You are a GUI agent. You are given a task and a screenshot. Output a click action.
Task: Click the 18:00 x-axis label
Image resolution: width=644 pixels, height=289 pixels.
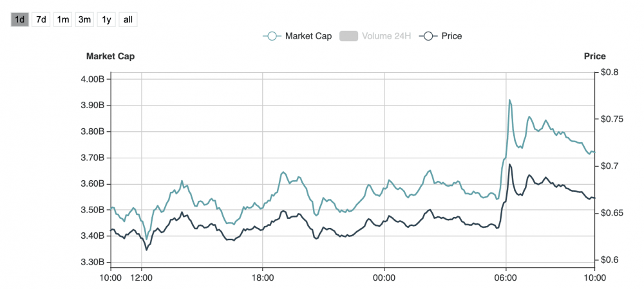point(263,277)
